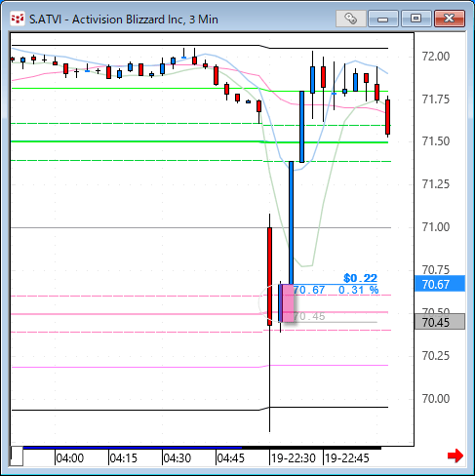
Task: Select the tall red candle starting at 71.00
Action: pyautogui.click(x=269, y=276)
